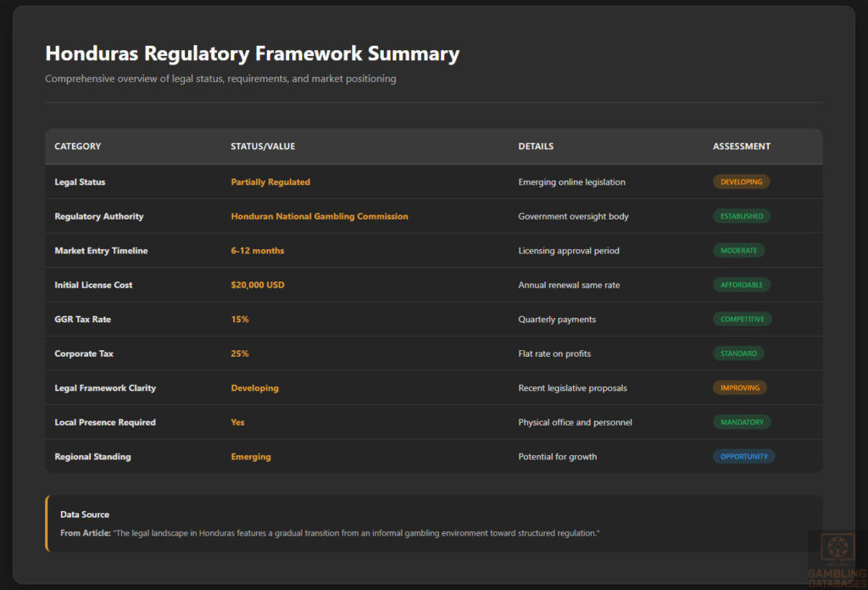This screenshot has height=590, width=868.
Task: Click the ESTABLISHED assessment badge
Action: tap(742, 216)
